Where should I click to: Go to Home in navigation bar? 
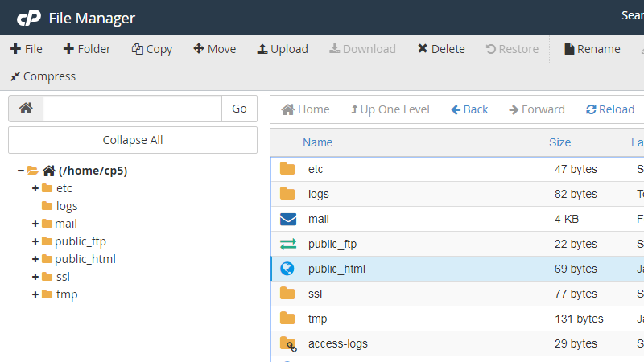point(305,109)
